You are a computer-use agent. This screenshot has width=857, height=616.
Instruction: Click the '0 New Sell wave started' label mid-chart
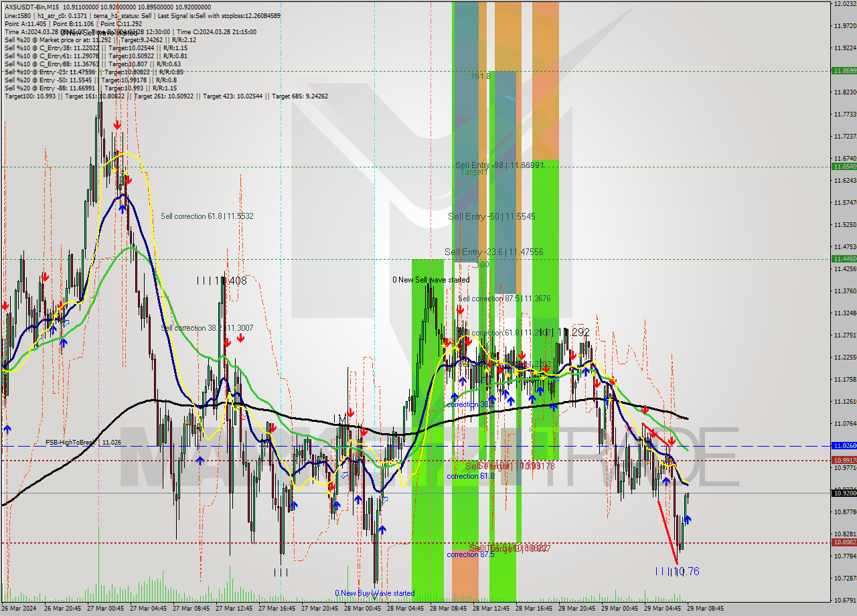pos(431,280)
